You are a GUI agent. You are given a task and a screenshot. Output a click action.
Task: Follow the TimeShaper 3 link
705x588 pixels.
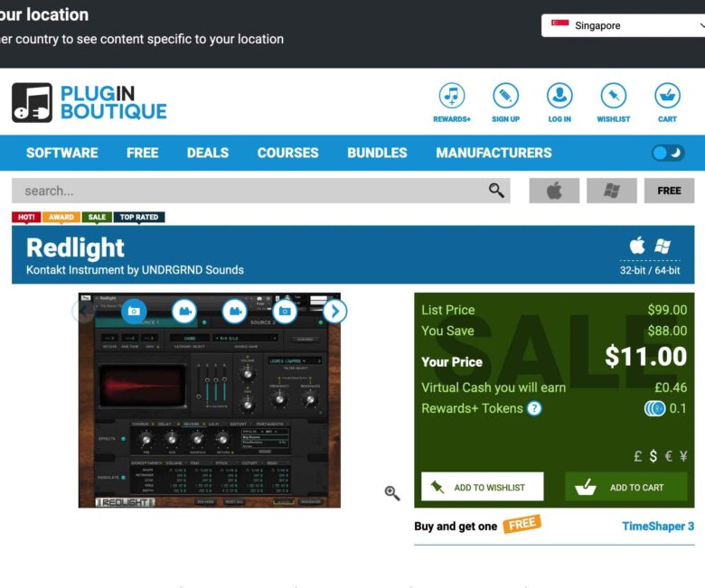point(658,526)
